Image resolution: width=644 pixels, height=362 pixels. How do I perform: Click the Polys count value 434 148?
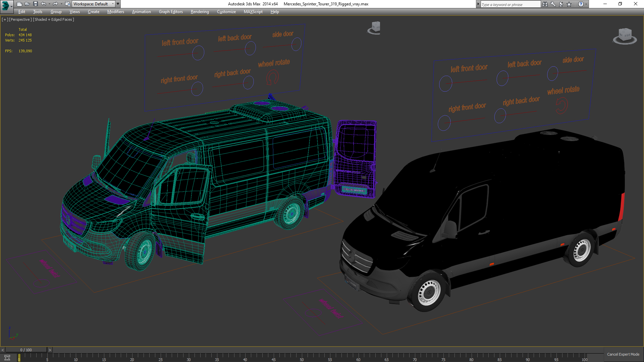click(x=25, y=35)
